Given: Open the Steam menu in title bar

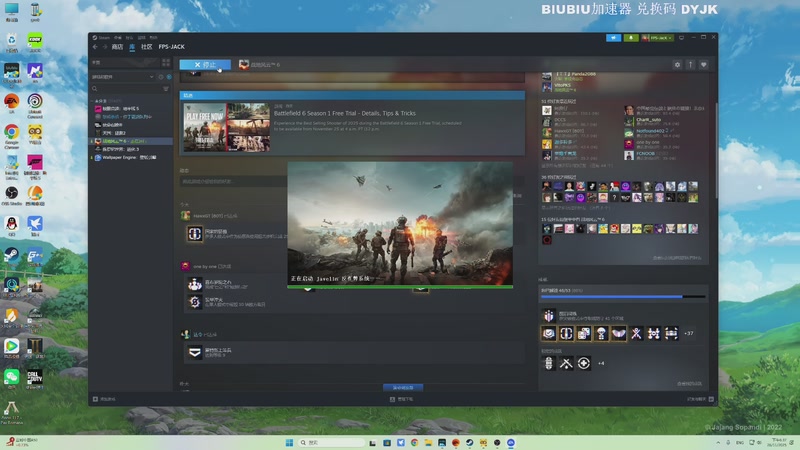Looking at the screenshot, I should click(x=102, y=37).
